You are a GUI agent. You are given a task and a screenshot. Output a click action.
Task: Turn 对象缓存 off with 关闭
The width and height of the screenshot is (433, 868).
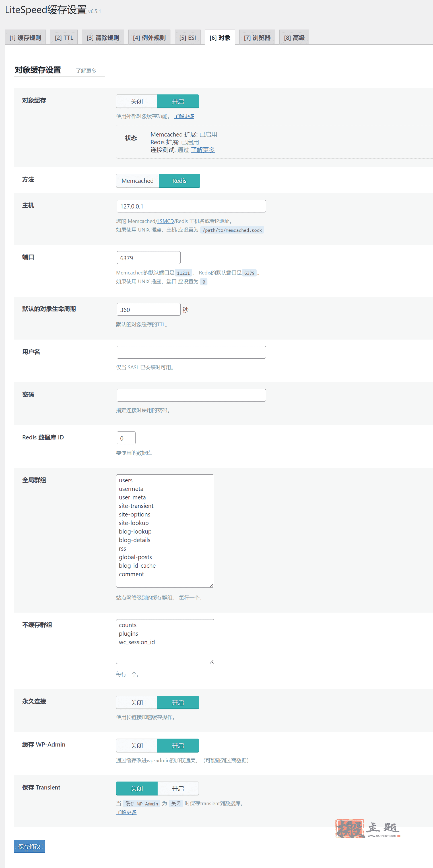(137, 102)
